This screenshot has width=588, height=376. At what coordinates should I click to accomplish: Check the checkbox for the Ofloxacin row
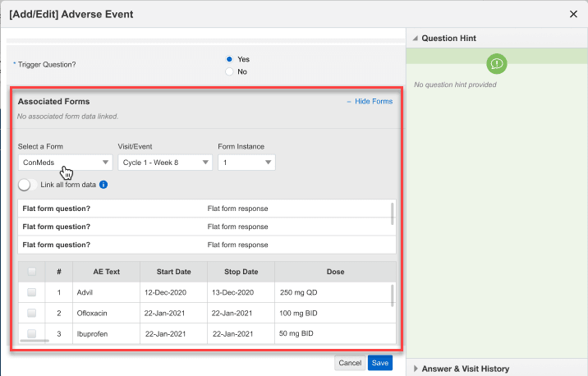32,313
